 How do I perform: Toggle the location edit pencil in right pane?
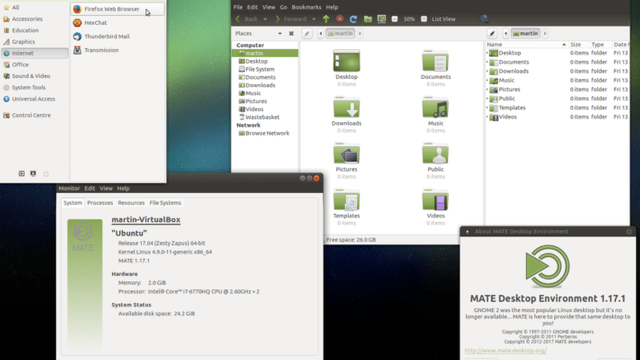pos(492,33)
